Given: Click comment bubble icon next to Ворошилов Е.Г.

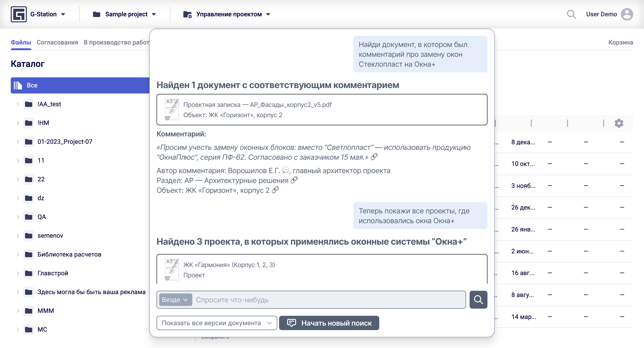Looking at the screenshot, I should 286,170.
